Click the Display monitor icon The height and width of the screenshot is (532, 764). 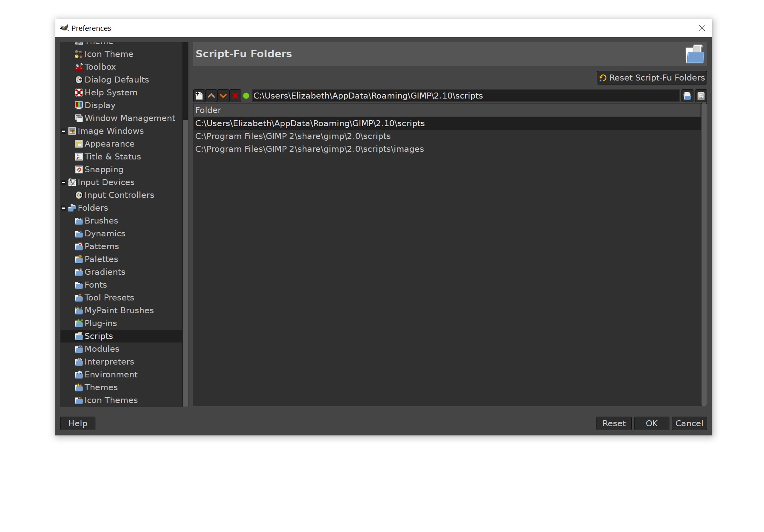click(79, 105)
